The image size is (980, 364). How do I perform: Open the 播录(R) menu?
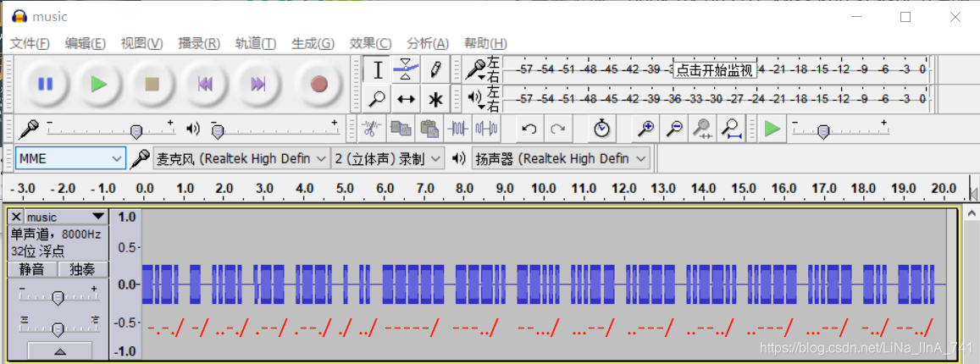pyautogui.click(x=199, y=44)
